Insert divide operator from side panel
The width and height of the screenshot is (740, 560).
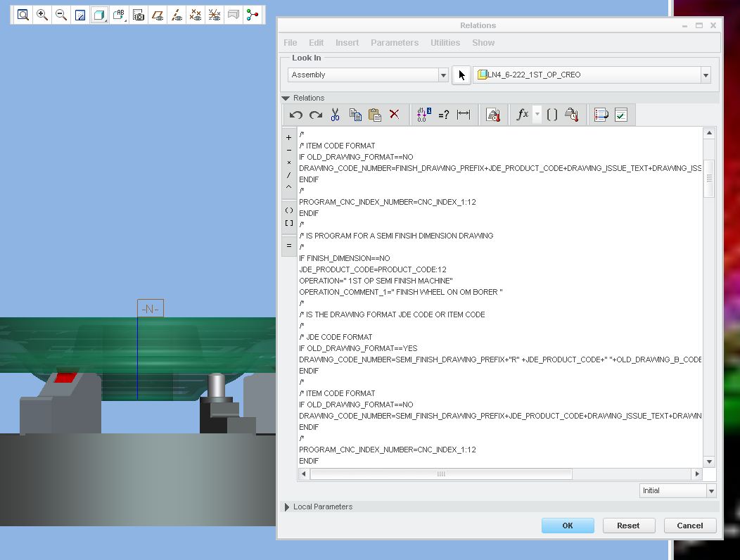289,174
